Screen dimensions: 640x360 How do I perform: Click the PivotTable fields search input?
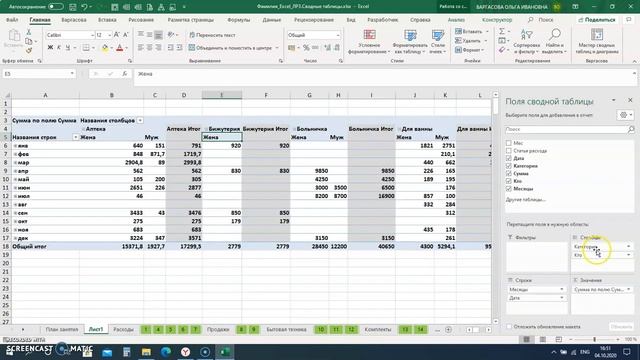(x=566, y=129)
